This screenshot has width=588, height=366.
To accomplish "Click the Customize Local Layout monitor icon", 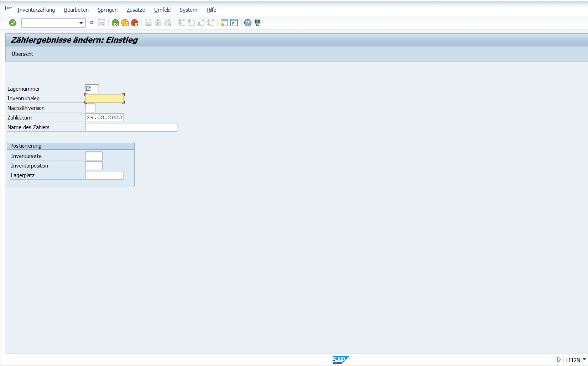I will click(257, 23).
